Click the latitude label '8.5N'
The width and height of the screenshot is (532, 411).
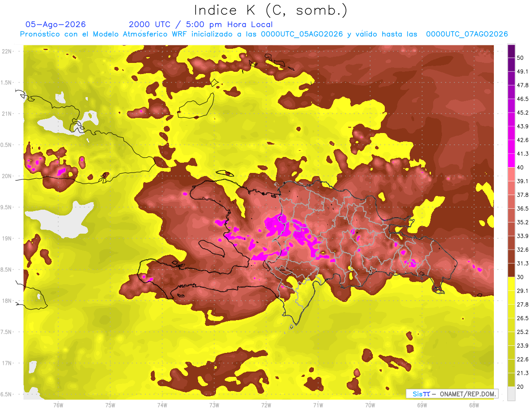[7, 270]
